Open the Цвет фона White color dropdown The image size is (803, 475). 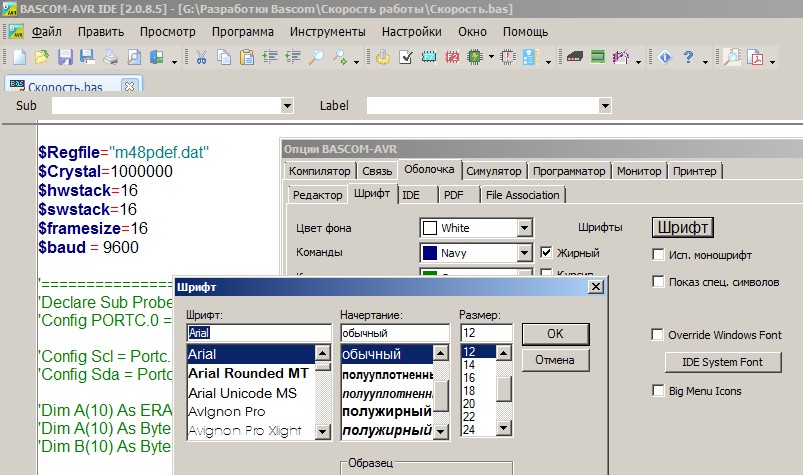click(x=524, y=228)
